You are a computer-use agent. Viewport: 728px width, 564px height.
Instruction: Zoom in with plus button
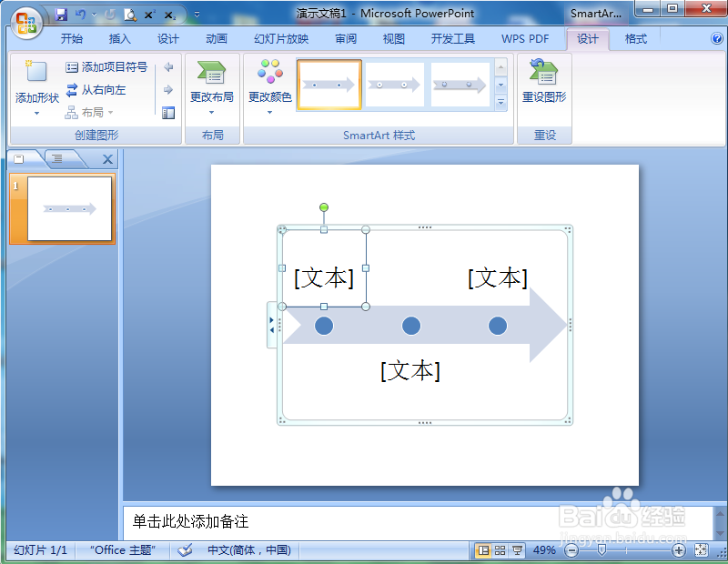point(678,550)
